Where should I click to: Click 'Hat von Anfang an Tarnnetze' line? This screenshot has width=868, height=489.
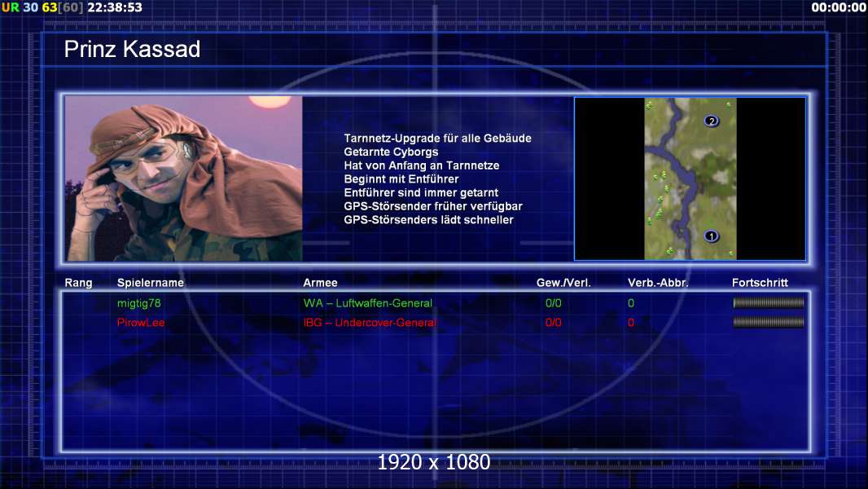421,165
